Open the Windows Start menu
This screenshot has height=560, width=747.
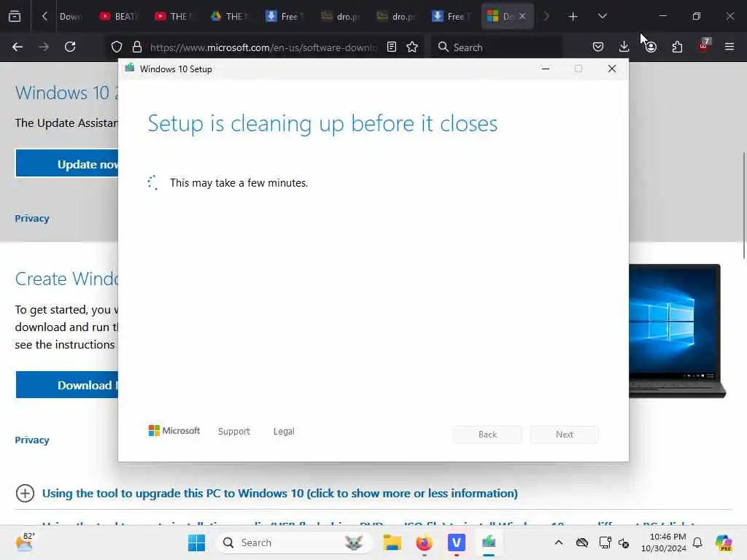point(196,542)
